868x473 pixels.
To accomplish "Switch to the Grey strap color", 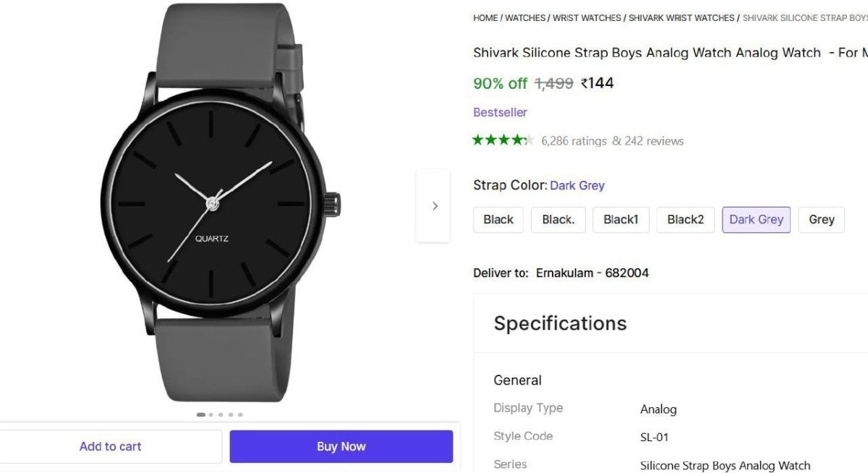I will pyautogui.click(x=821, y=220).
